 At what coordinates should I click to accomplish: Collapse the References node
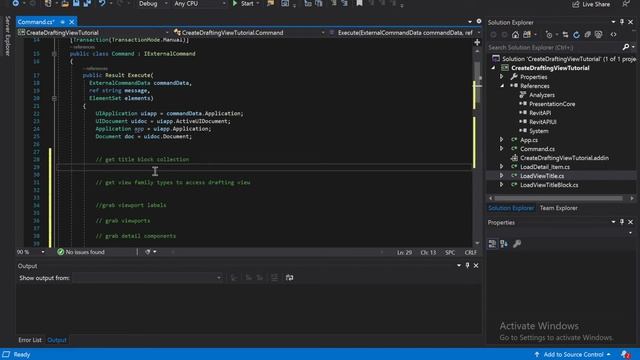(502, 86)
